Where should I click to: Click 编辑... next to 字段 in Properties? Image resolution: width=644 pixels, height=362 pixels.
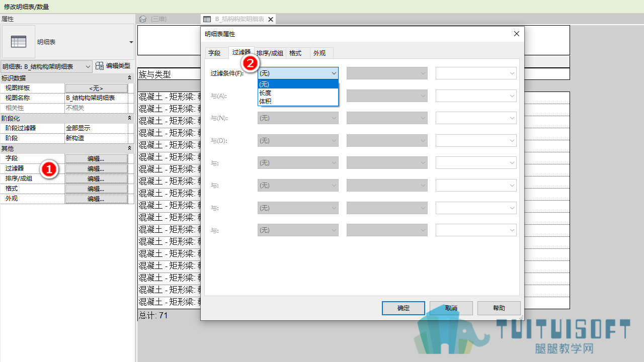tap(96, 158)
